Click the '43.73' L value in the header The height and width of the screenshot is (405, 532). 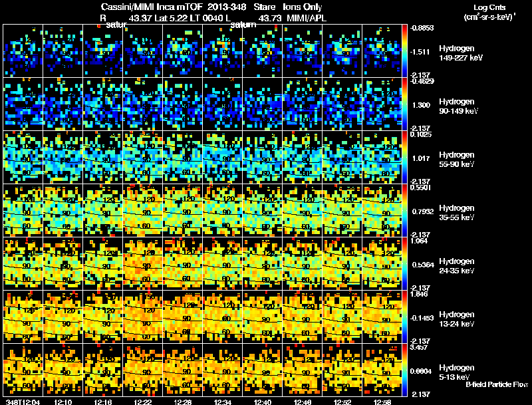point(269,18)
